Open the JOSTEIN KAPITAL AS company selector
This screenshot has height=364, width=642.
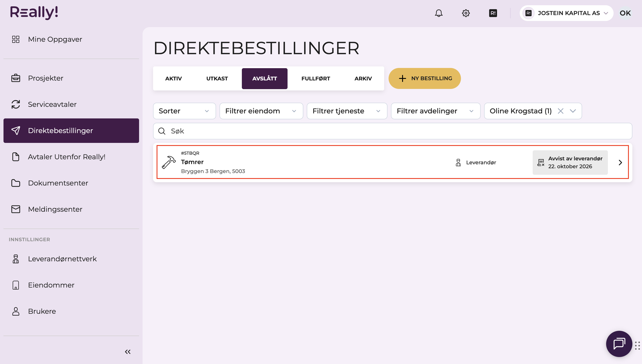point(566,13)
